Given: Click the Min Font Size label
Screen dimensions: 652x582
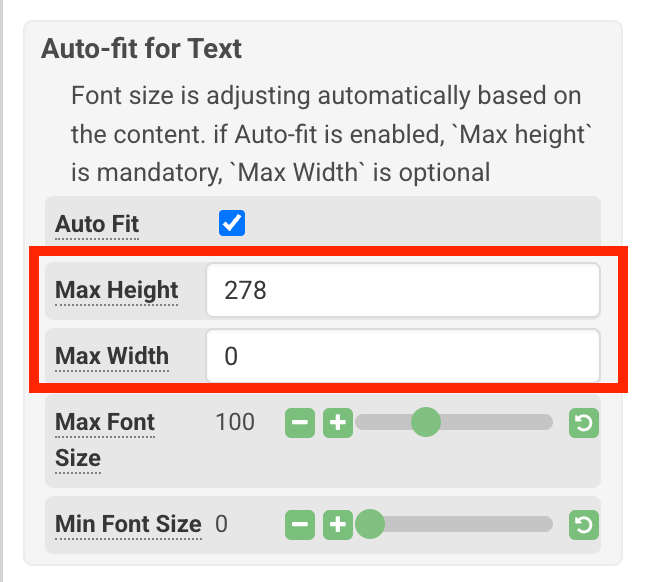Looking at the screenshot, I should tap(128, 524).
